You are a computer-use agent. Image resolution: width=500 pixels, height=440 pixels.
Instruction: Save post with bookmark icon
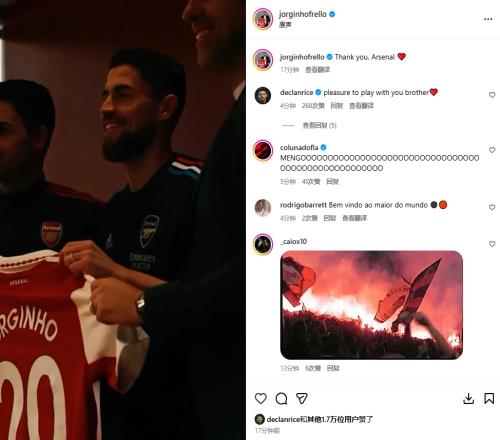pos(489,399)
